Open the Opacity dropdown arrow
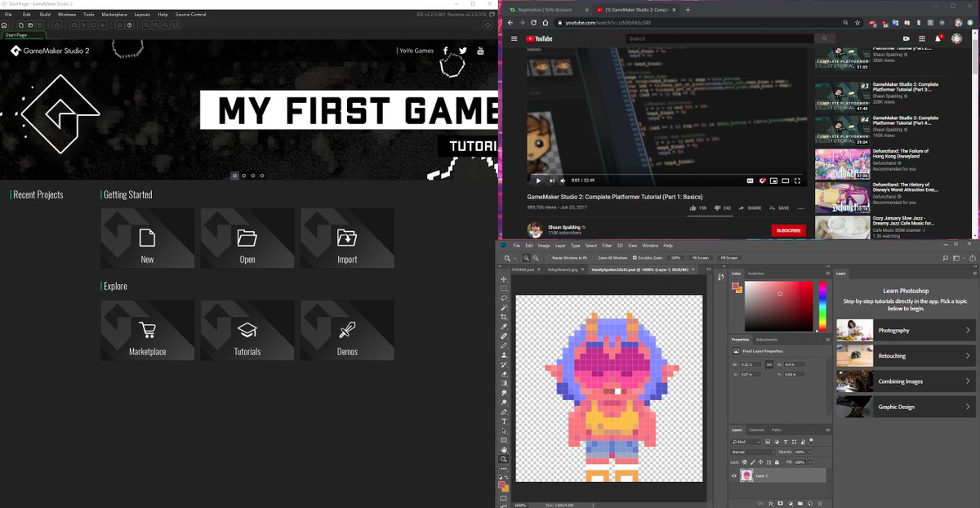Image resolution: width=980 pixels, height=508 pixels. (809, 452)
